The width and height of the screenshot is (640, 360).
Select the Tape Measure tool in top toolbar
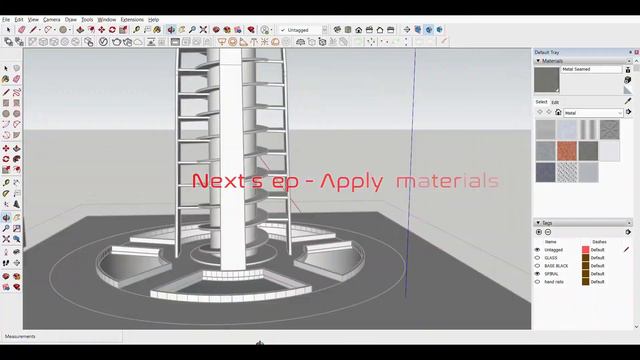136,30
